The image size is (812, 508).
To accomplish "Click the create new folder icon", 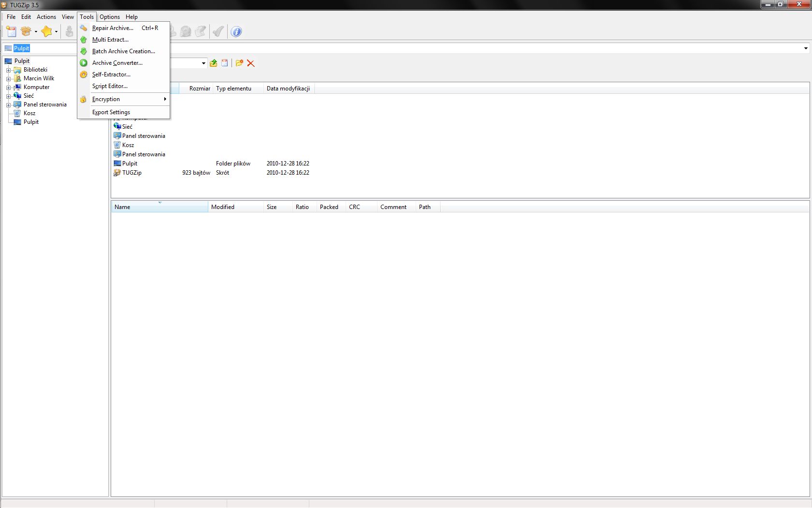I will tap(239, 63).
